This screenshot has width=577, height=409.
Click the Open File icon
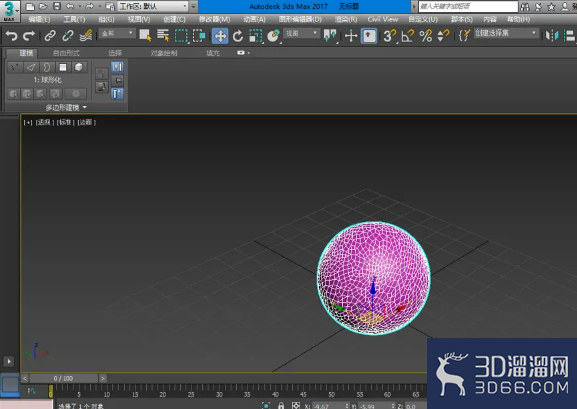tap(43, 6)
